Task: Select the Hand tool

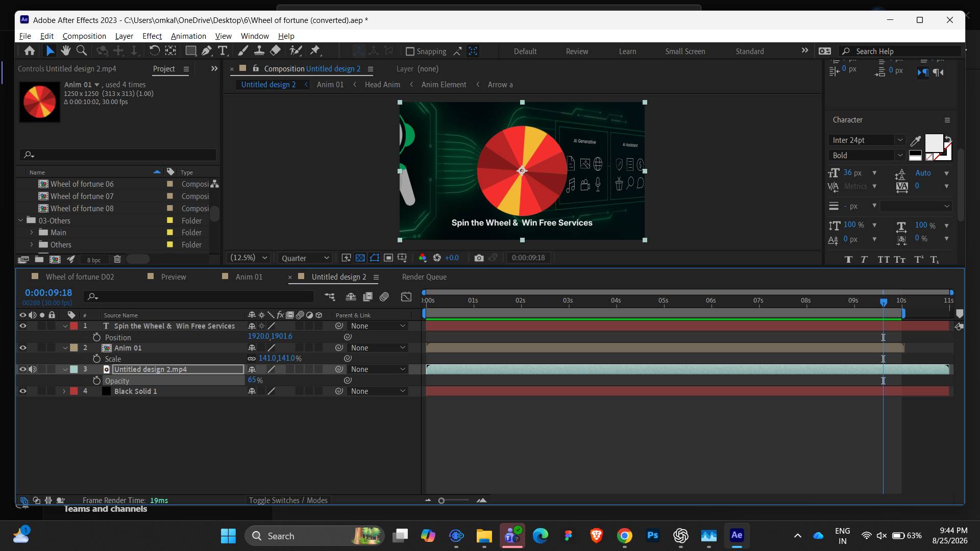Action: [x=65, y=51]
